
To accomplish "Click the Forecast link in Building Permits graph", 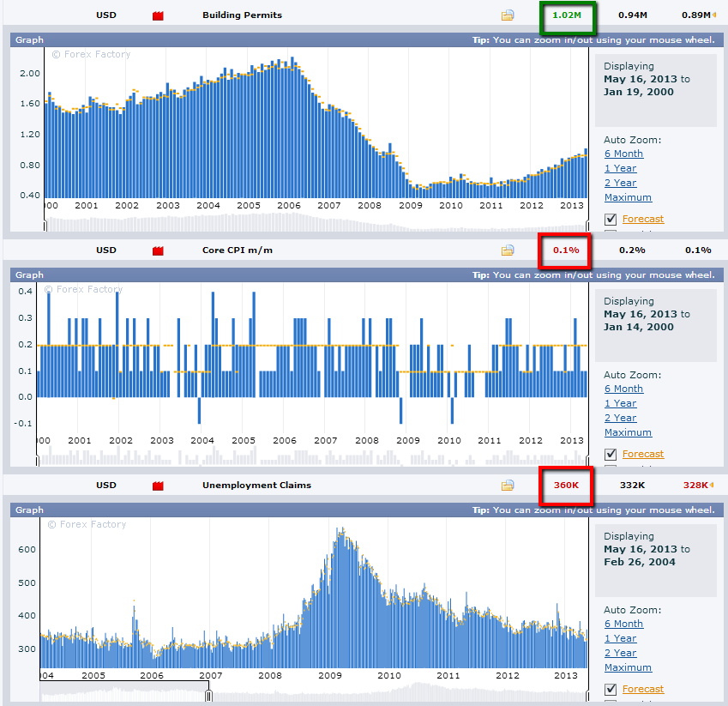I will [x=643, y=219].
